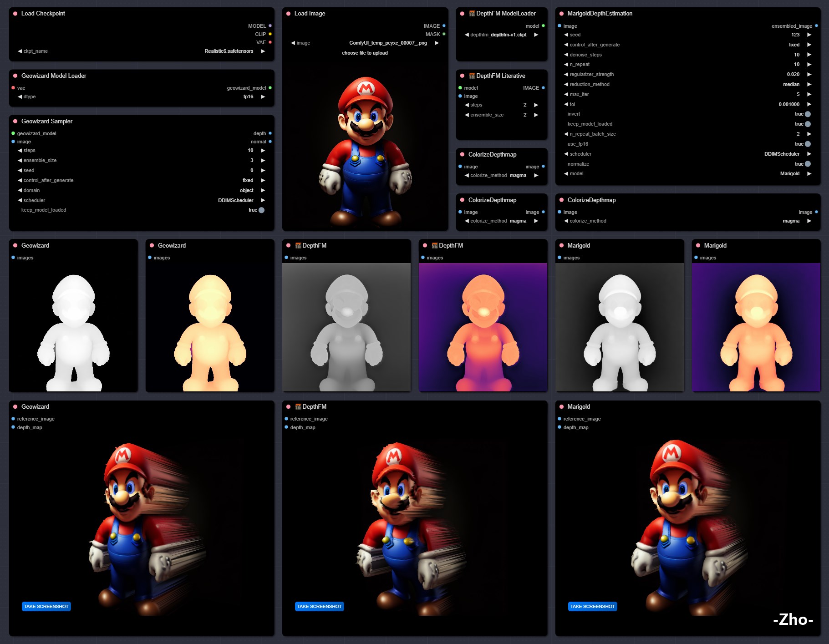The height and width of the screenshot is (644, 829).
Task: Open the model Marigold dropdown
Action: click(x=688, y=174)
